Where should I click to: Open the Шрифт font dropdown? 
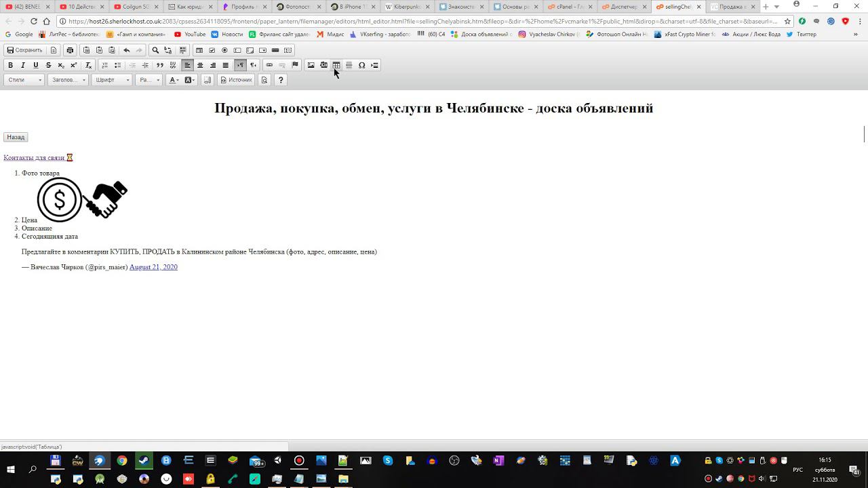click(112, 80)
